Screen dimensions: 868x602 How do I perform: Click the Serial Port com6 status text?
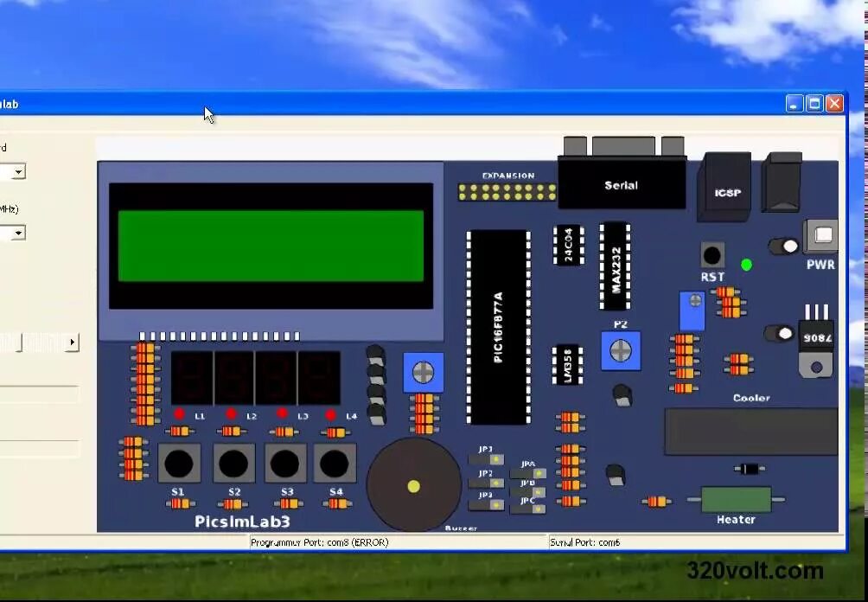[584, 542]
